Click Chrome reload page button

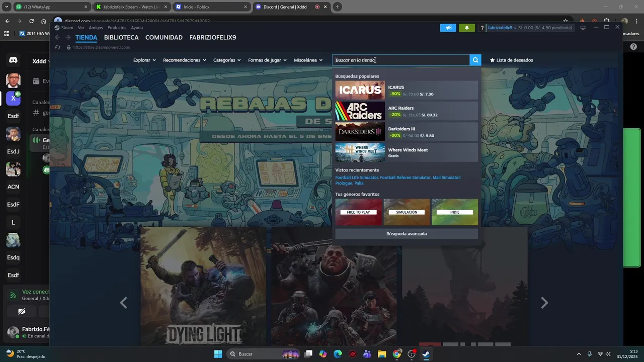(31, 21)
